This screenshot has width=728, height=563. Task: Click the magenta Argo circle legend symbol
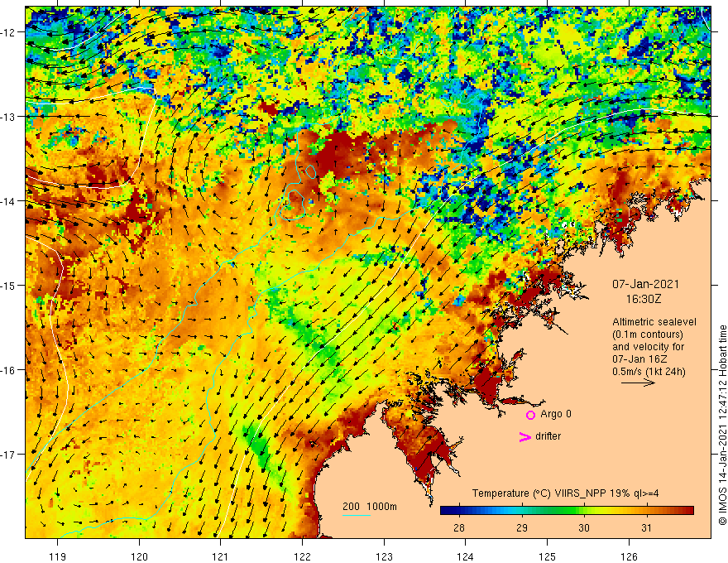pos(530,415)
